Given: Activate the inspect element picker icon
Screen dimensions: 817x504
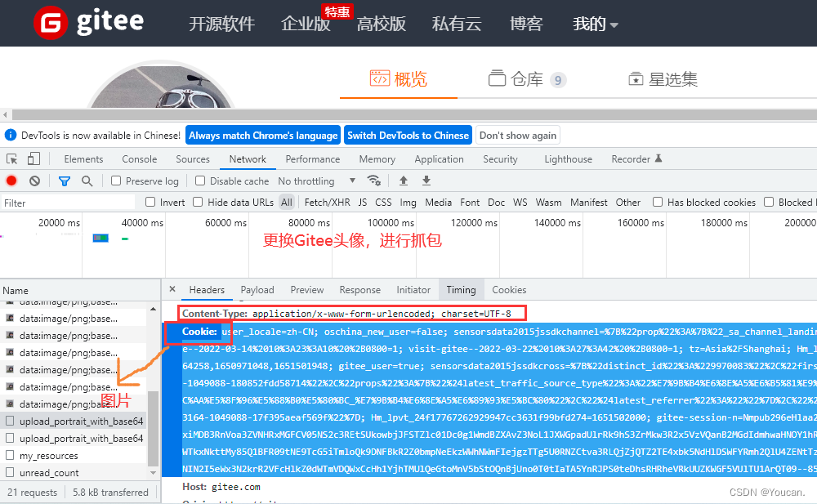Looking at the screenshot, I should (12, 159).
